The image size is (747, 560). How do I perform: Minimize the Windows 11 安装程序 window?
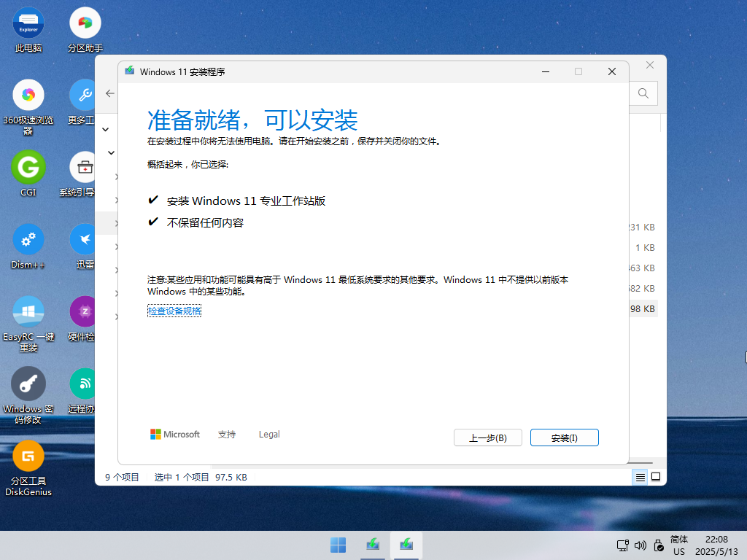coord(546,71)
